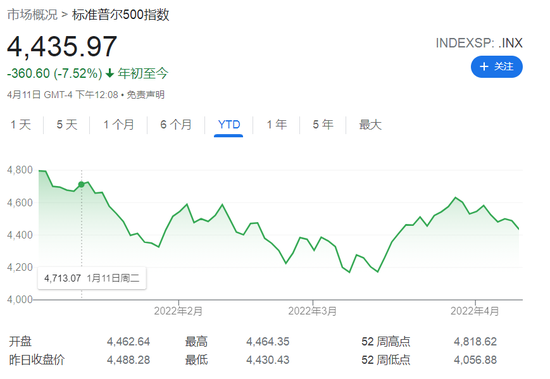Select the YTD range tab
Image resolution: width=550 pixels, height=379 pixels.
tap(229, 125)
